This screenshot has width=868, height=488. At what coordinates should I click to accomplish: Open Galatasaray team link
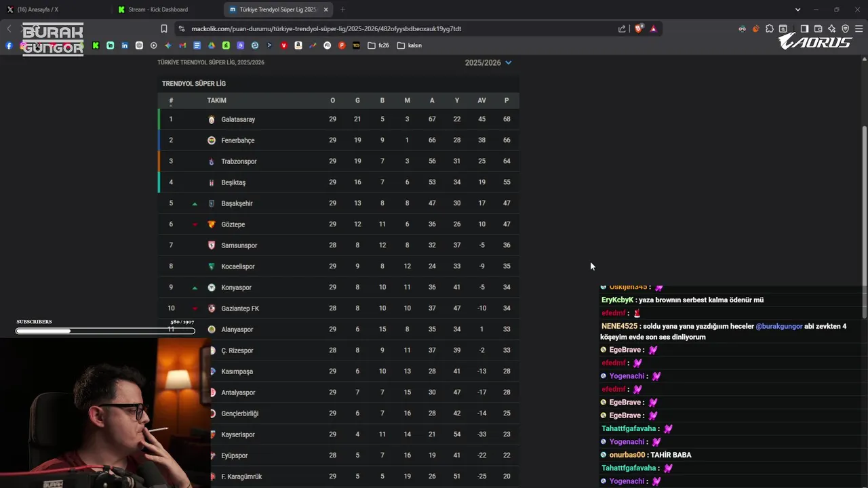point(238,119)
